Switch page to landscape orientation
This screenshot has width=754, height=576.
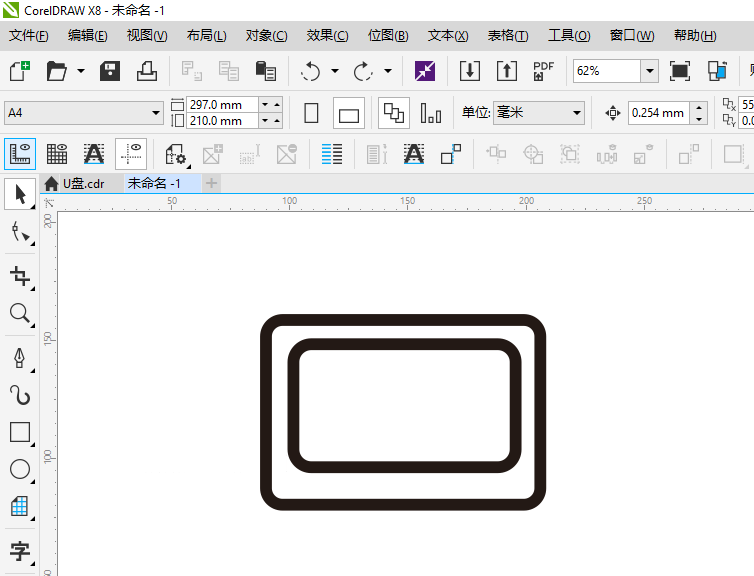(x=348, y=113)
